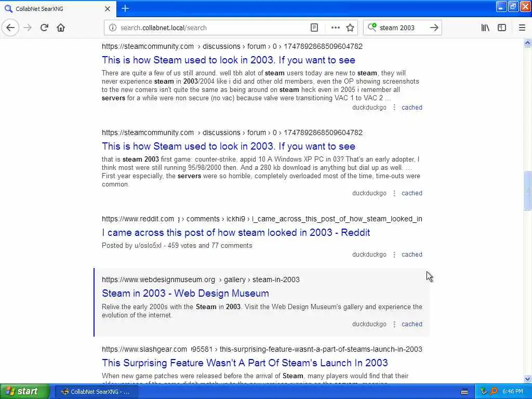Toggle reader view in address bar
Image resolution: width=532 pixels, height=399 pixels.
(314, 28)
